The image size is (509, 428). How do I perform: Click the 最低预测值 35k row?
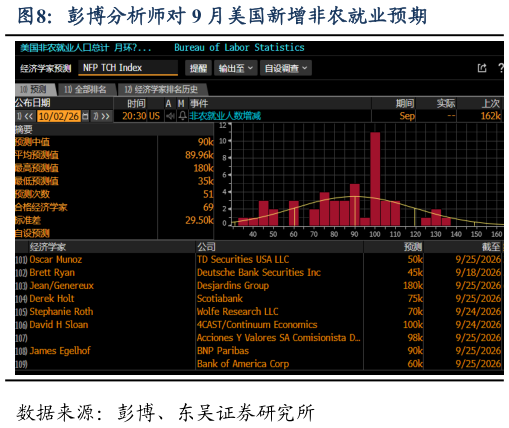(114, 181)
